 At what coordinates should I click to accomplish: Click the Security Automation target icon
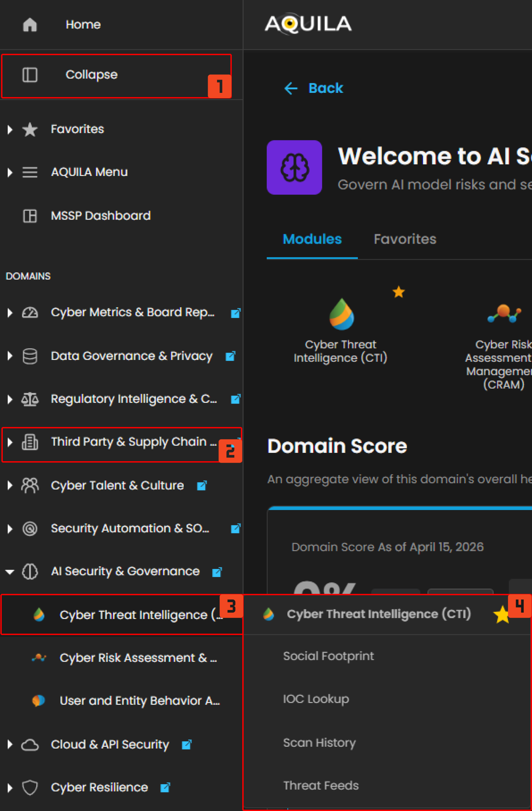(30, 529)
